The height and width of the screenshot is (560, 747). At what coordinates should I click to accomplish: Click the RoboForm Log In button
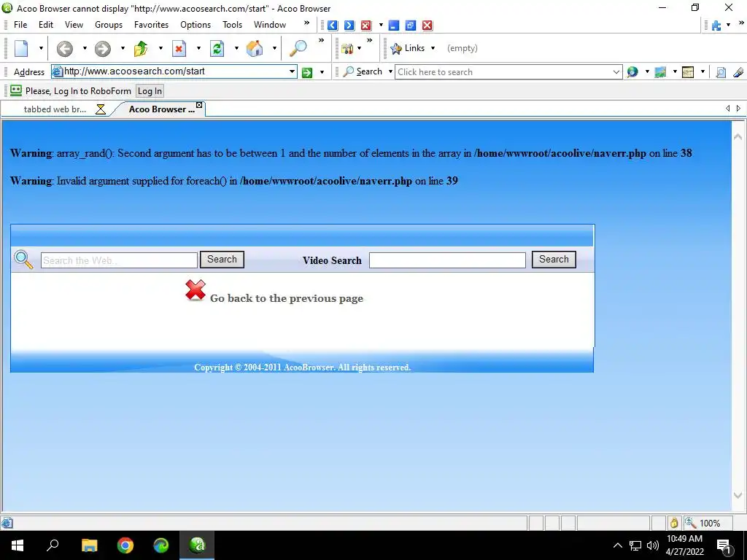150,91
